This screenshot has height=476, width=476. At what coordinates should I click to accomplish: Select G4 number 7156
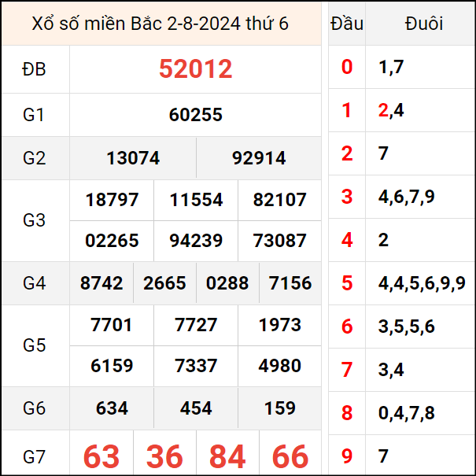coord(290,283)
